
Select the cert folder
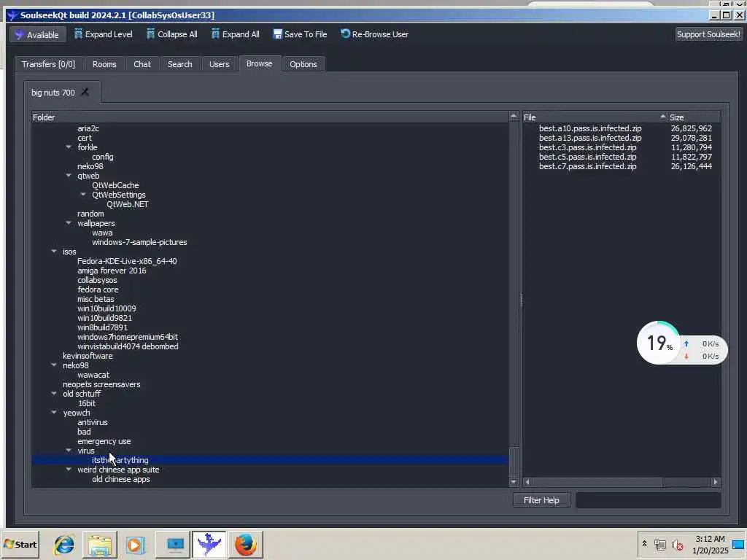(85, 138)
